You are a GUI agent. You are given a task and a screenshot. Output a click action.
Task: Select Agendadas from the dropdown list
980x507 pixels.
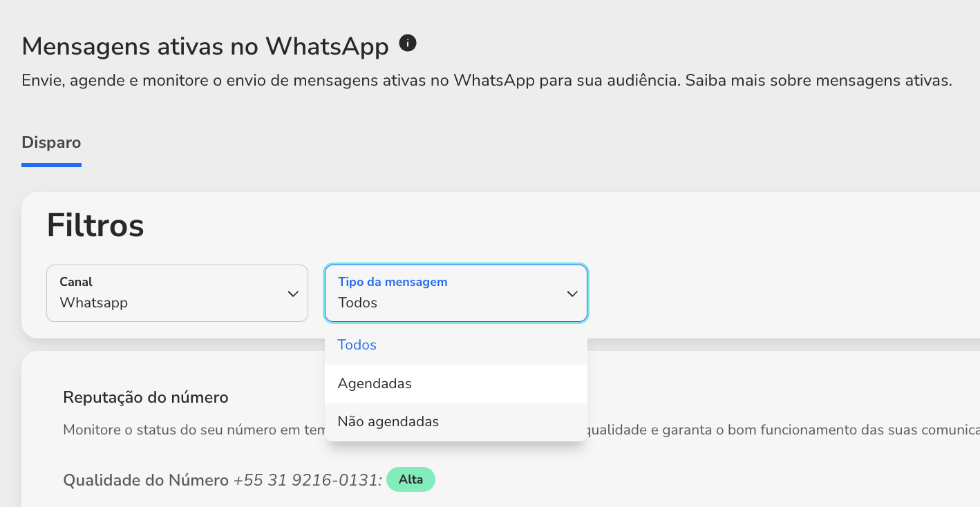456,383
